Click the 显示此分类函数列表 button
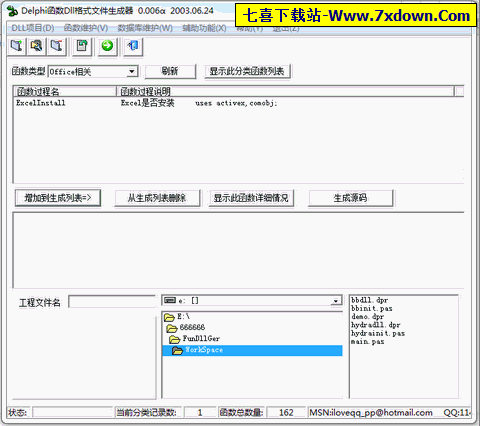The height and width of the screenshot is (426, 480). [x=247, y=71]
